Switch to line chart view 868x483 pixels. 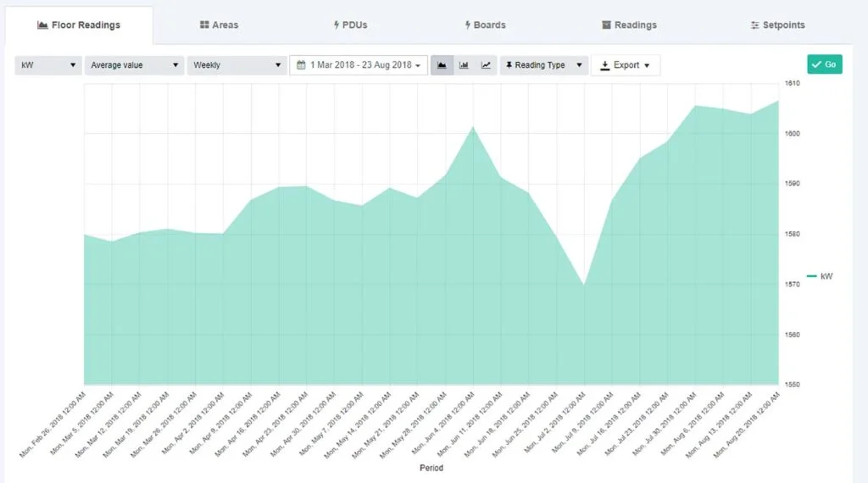pyautogui.click(x=486, y=65)
